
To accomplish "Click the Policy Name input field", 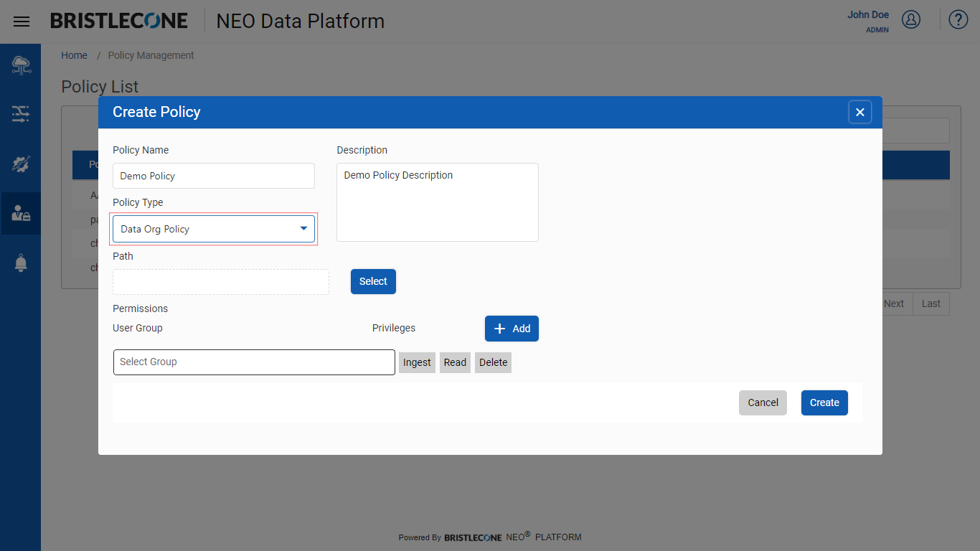I will tap(214, 176).
